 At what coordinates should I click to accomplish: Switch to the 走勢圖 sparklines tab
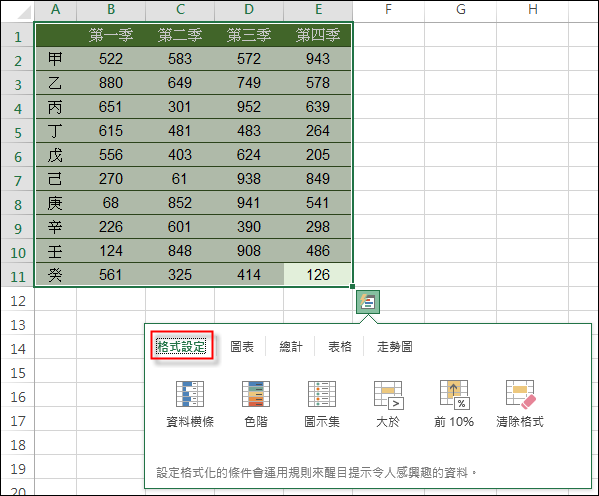[395, 347]
